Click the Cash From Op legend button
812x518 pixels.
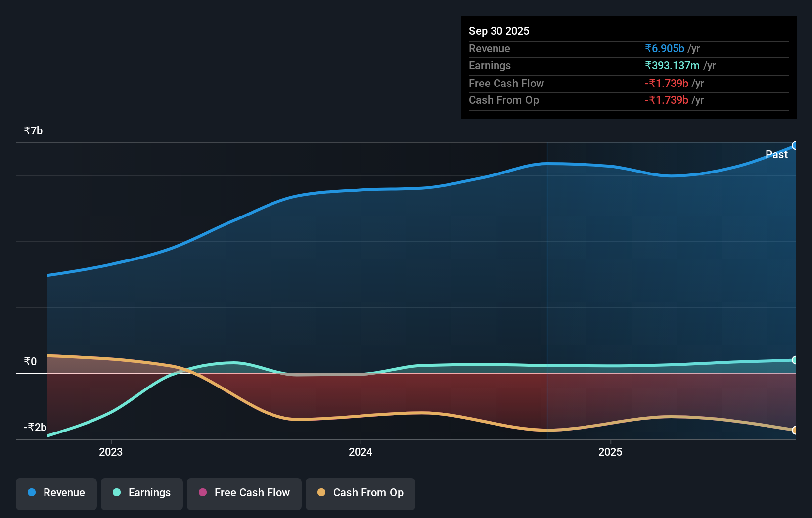(x=360, y=493)
